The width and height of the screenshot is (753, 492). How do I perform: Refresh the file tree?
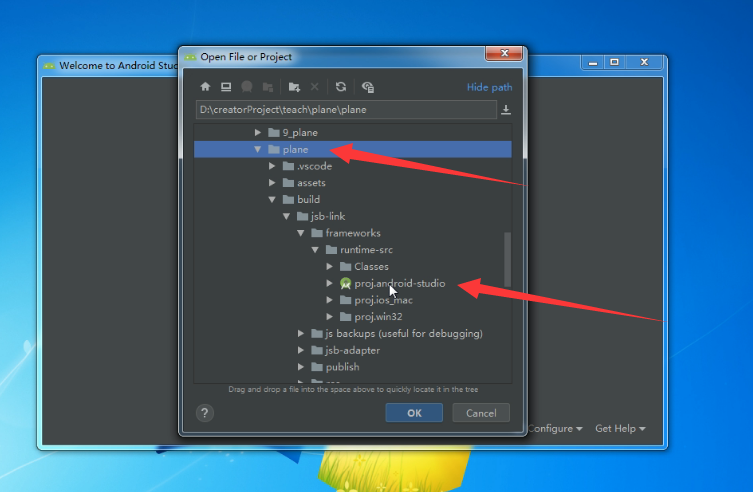[341, 87]
